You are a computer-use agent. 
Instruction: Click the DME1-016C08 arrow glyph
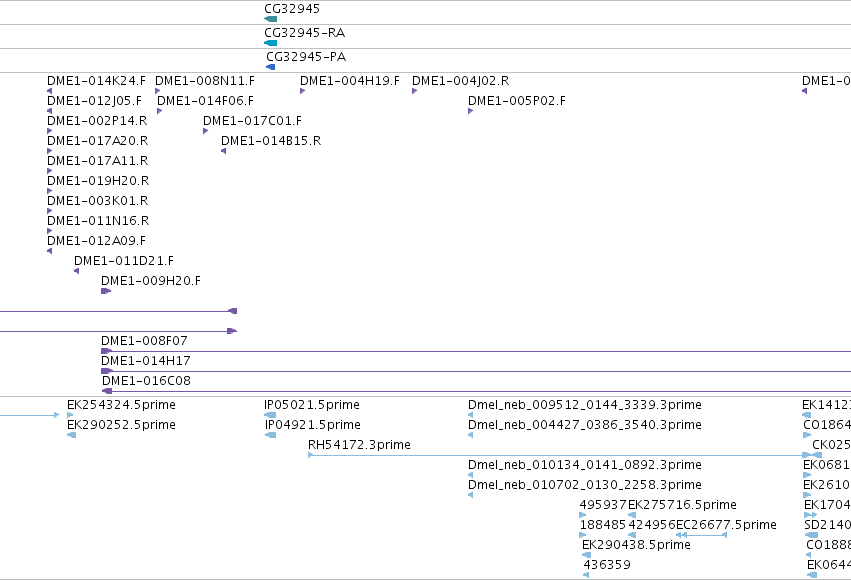click(x=107, y=391)
